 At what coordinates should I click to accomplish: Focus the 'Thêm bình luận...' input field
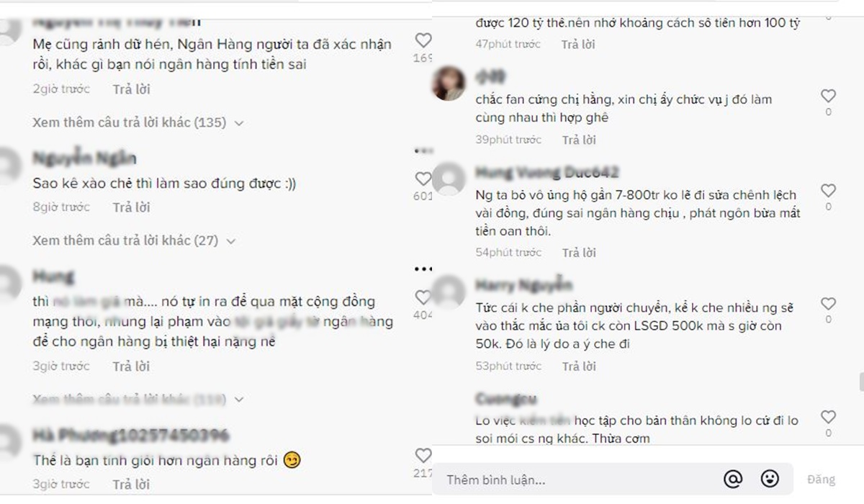(x=576, y=480)
